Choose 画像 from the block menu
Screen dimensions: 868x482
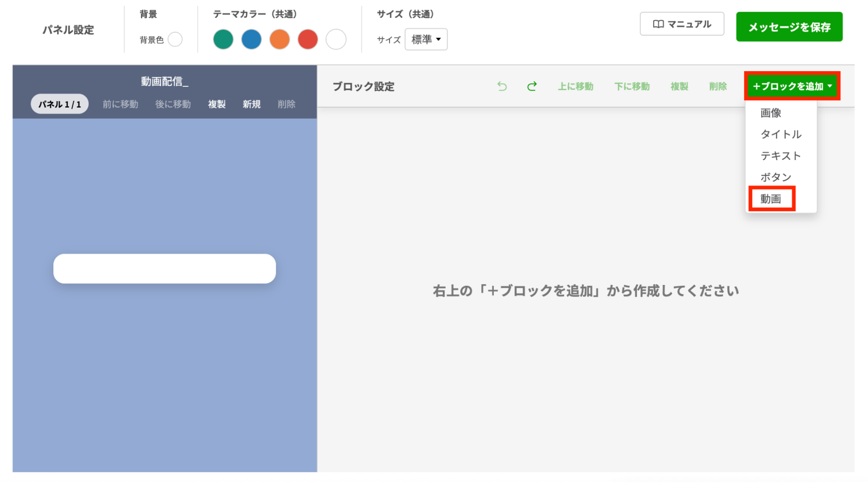771,113
